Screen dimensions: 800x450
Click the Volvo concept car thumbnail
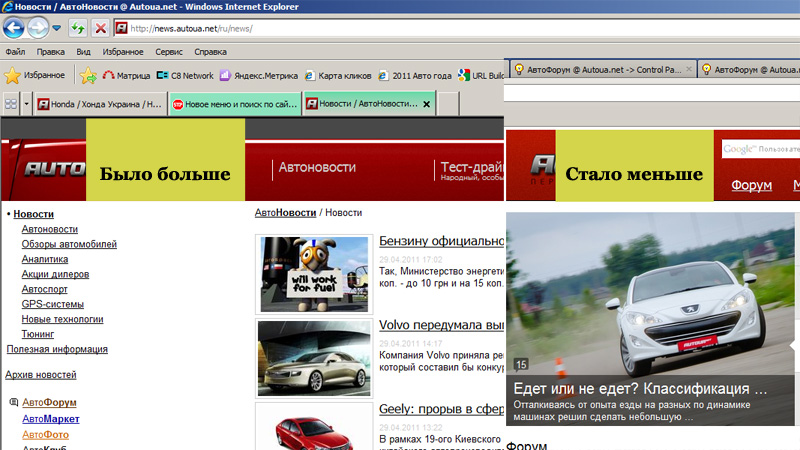311,357
